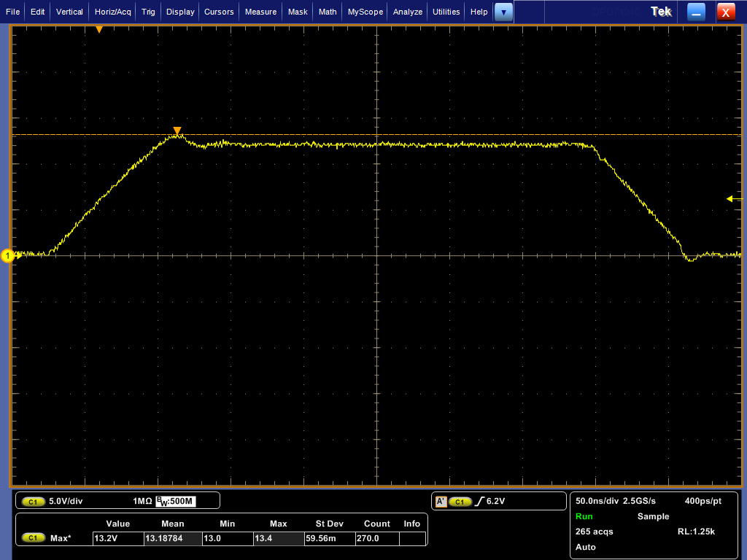This screenshot has height=560, width=747.
Task: Click the Tek logo in title bar
Action: [661, 12]
